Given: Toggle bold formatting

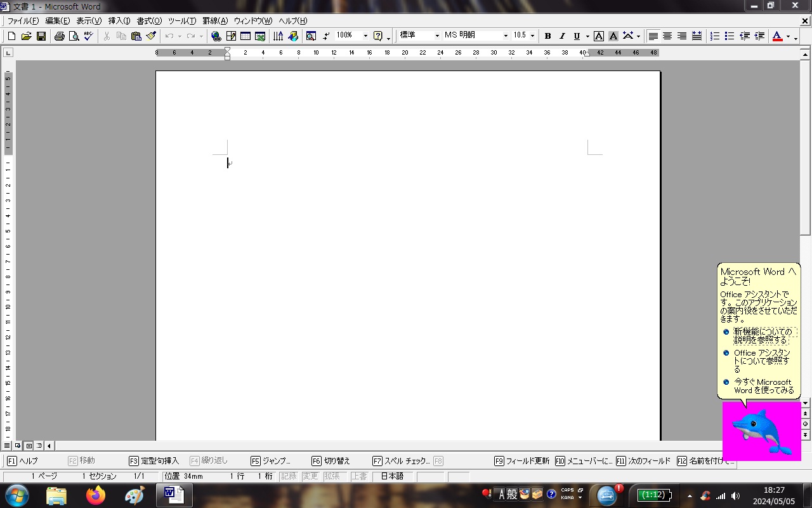Looking at the screenshot, I should click(547, 36).
